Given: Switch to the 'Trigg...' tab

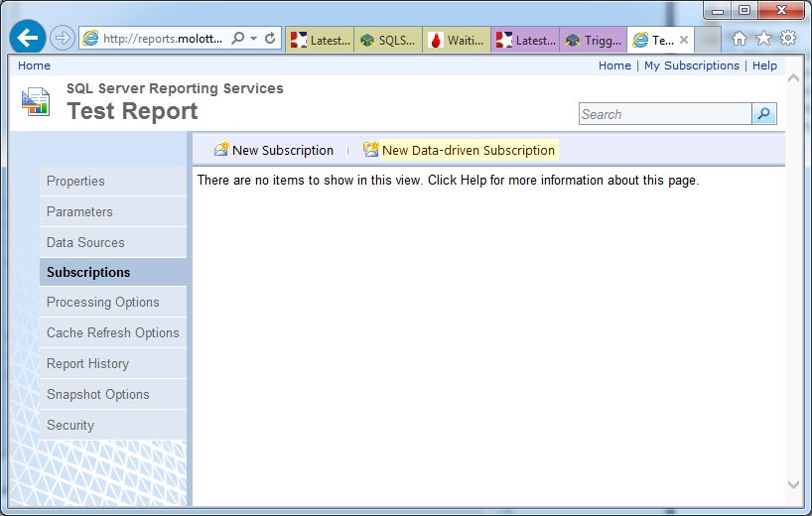Looking at the screenshot, I should click(594, 40).
